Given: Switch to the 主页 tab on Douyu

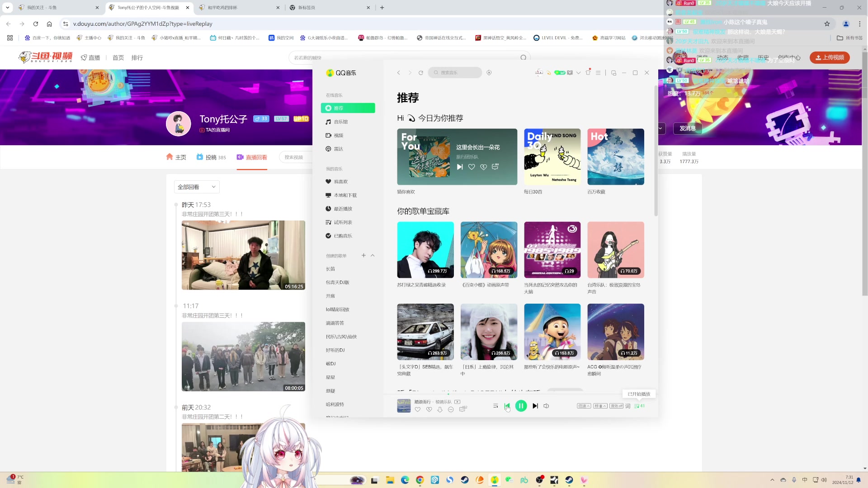Looking at the screenshot, I should pyautogui.click(x=176, y=157).
